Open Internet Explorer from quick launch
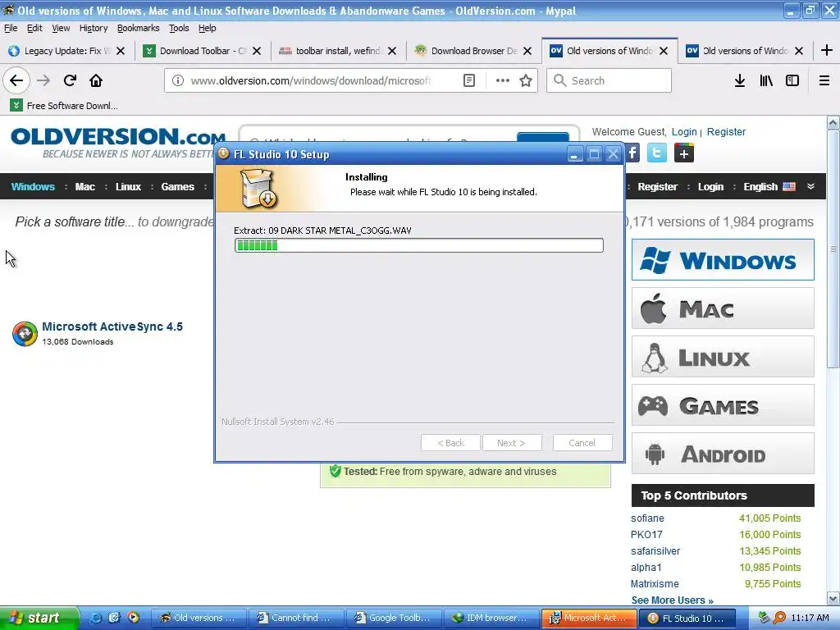 (x=96, y=618)
